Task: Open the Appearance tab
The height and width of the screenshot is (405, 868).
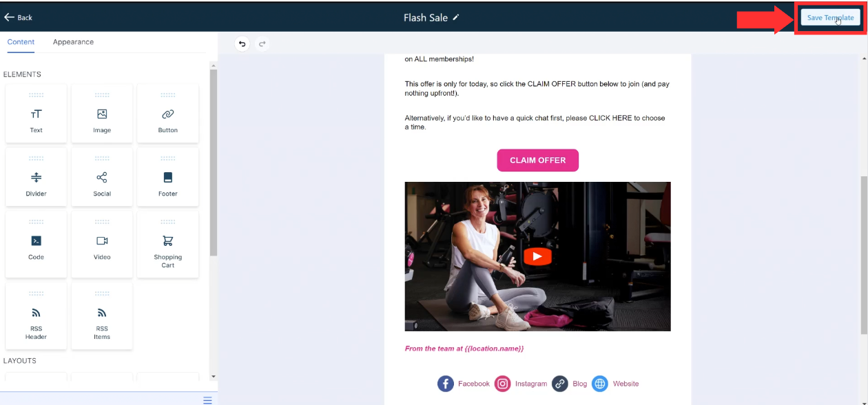Action: pos(73,42)
